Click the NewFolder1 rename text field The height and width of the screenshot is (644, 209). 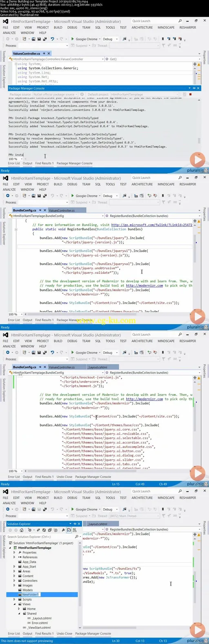pyautogui.click(x=31, y=595)
